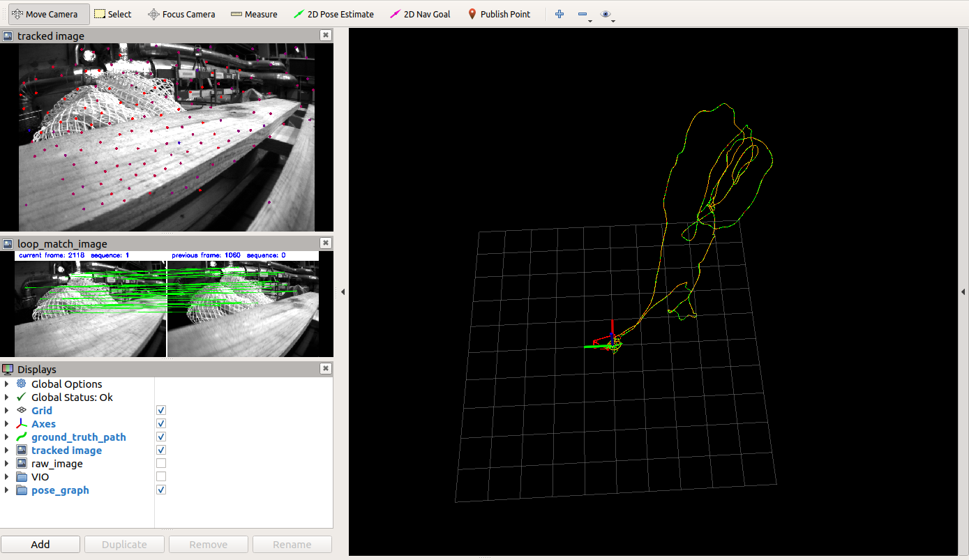This screenshot has width=969, height=560.
Task: Click the Duplicate display button
Action: (124, 545)
